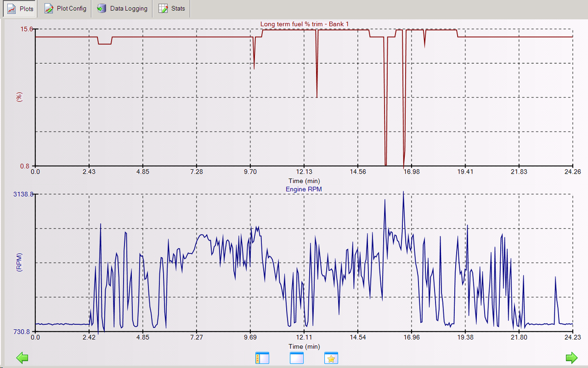Click the Long term fuel % trim title
588x368 pixels.
(304, 24)
